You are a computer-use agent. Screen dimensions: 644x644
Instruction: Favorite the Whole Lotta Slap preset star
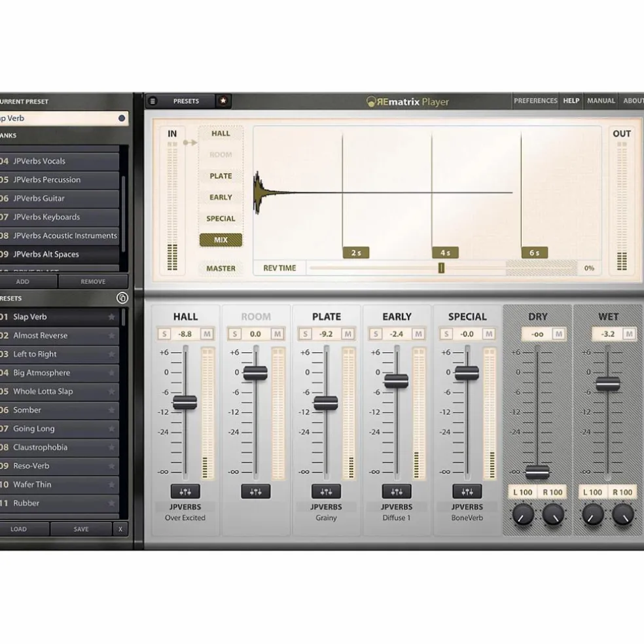pyautogui.click(x=111, y=391)
